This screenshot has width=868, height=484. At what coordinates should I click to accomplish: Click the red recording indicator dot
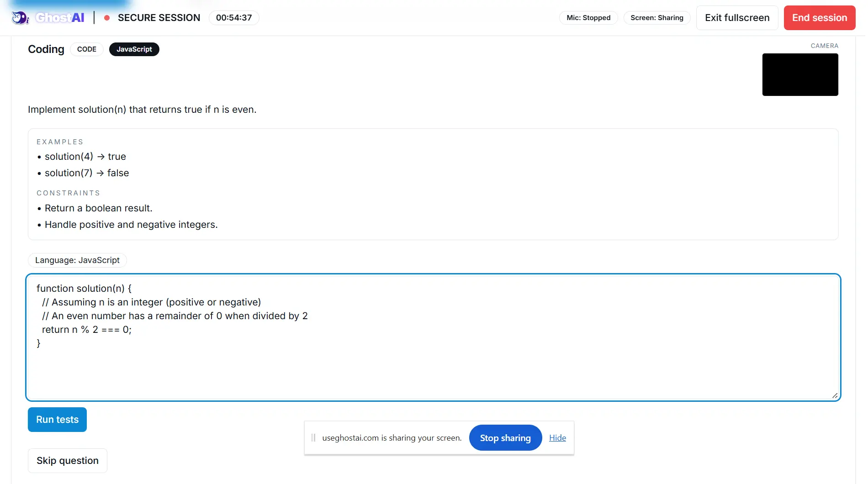click(107, 18)
